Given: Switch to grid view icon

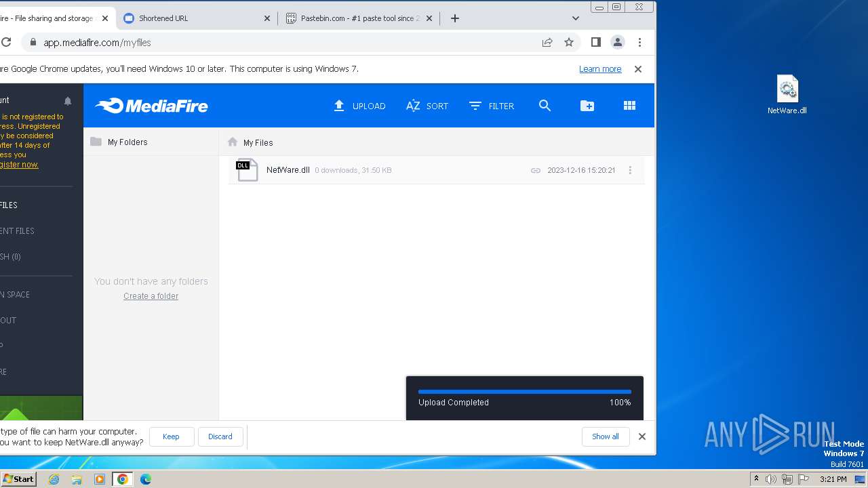Looking at the screenshot, I should click(x=629, y=106).
